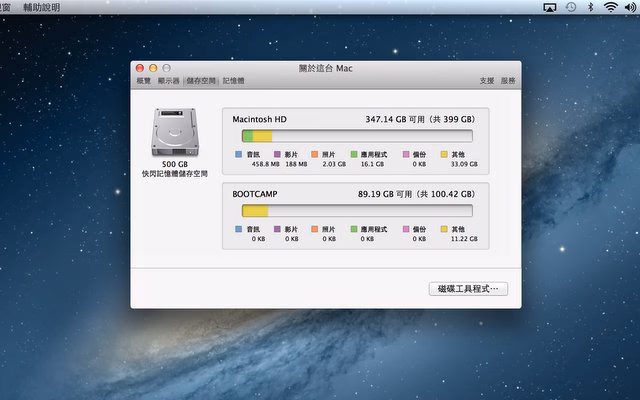640x400 pixels.
Task: Click the 關於這台 Mac window title
Action: [x=325, y=68]
